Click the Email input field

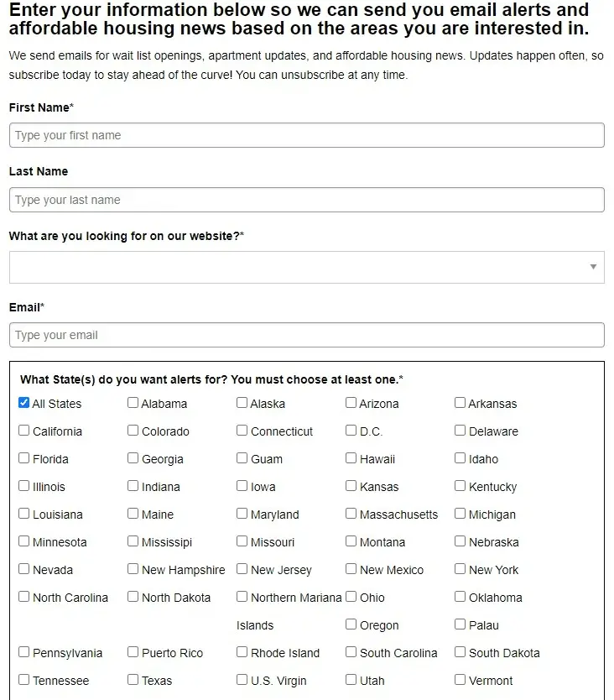point(306,335)
